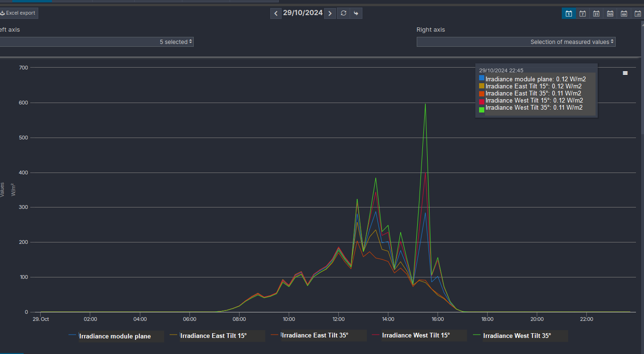Open the chart hamburger context menu
Viewport: 644px width, 354px height.
[625, 73]
